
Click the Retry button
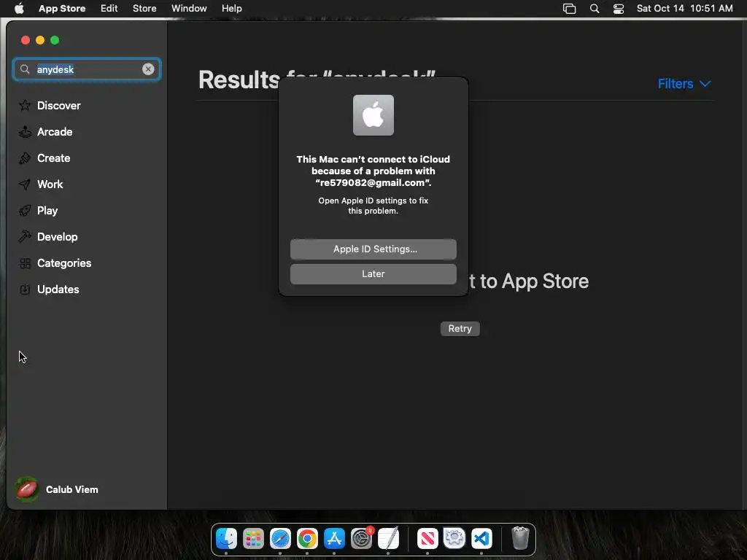[460, 329]
